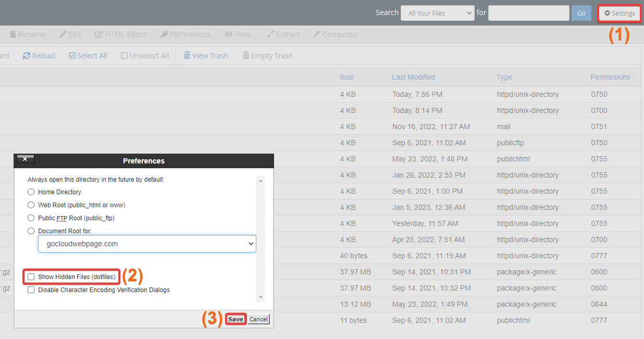The height and width of the screenshot is (339, 644).
Task: Click the Permissions key toolbar item
Action: (x=185, y=34)
